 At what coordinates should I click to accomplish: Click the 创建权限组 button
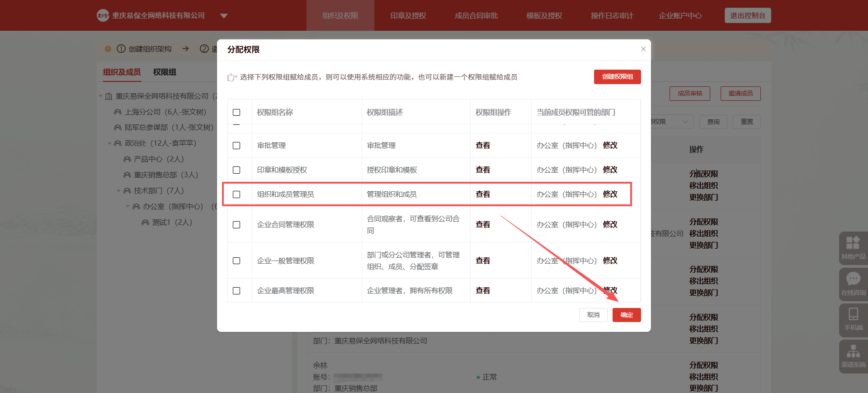(x=617, y=77)
